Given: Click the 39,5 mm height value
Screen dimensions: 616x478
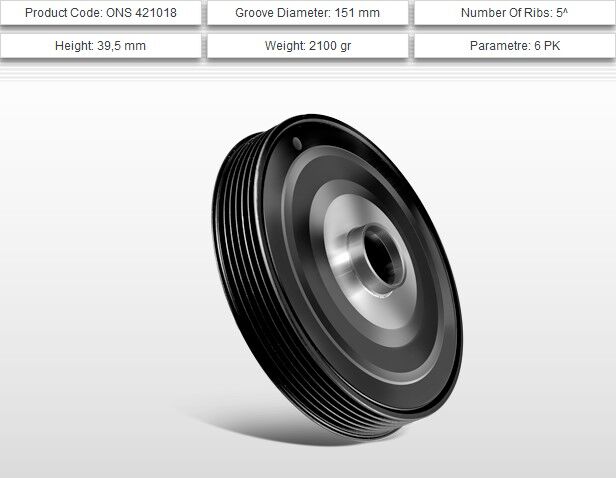Looking at the screenshot, I should [121, 46].
